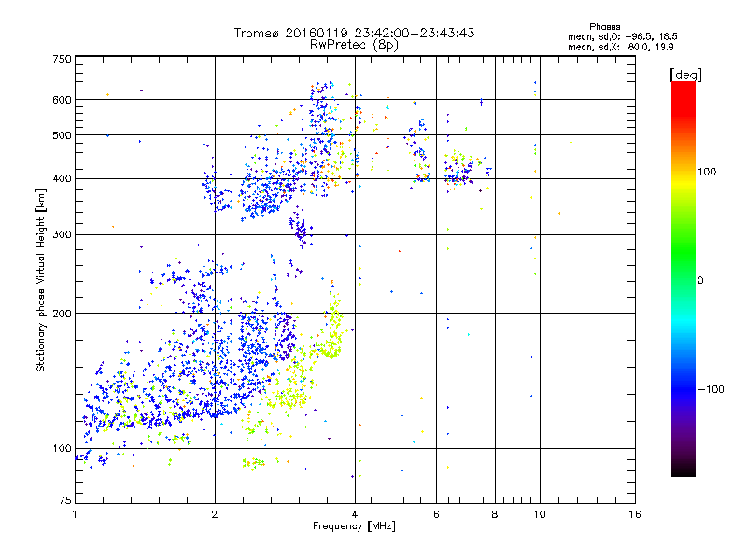747x560 pixels.
Task: Click the x-axis label 'Frequency [MHz]'
Action: 354,526
